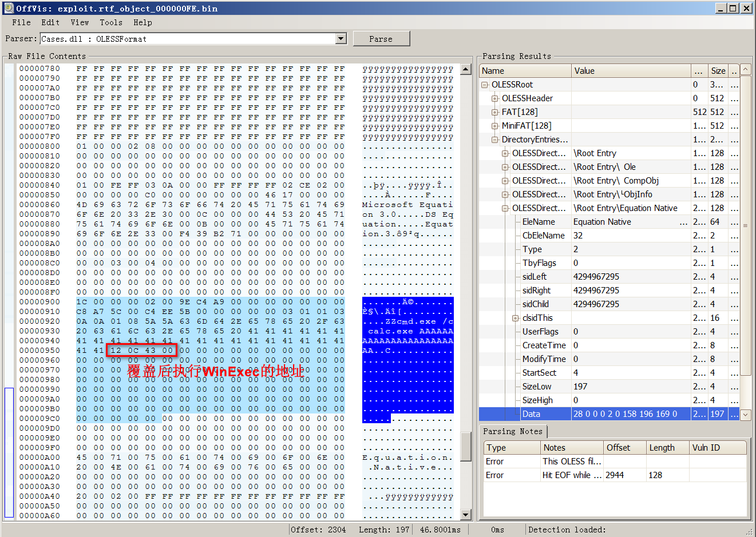
Task: Select the sidChild row
Action: pyautogui.click(x=609, y=304)
